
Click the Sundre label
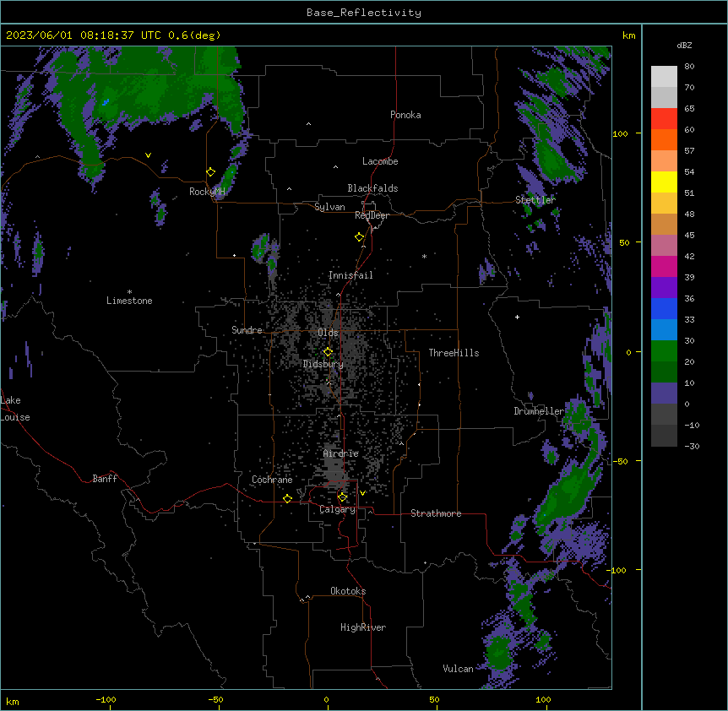(x=247, y=330)
